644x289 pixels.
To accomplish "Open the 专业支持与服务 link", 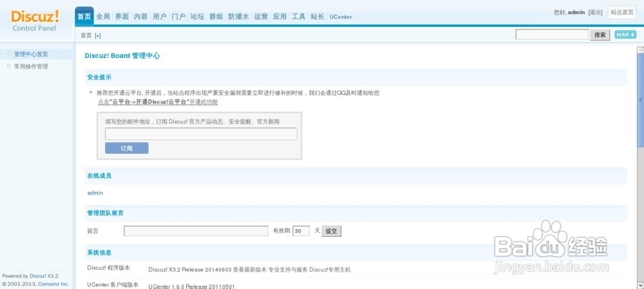I will tap(288, 270).
